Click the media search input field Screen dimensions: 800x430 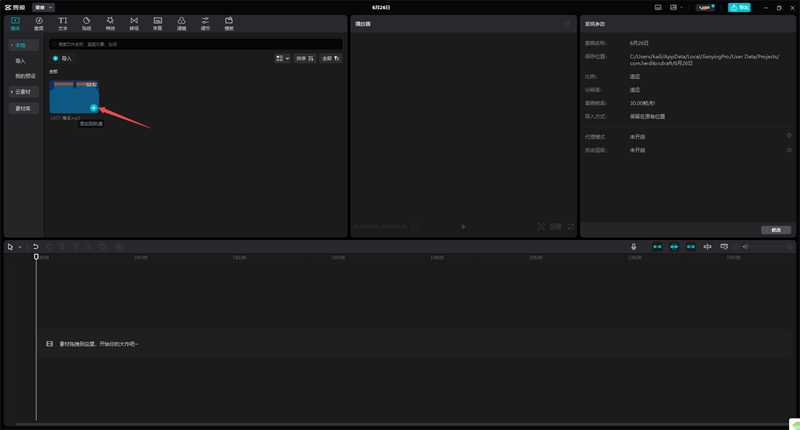click(x=195, y=45)
